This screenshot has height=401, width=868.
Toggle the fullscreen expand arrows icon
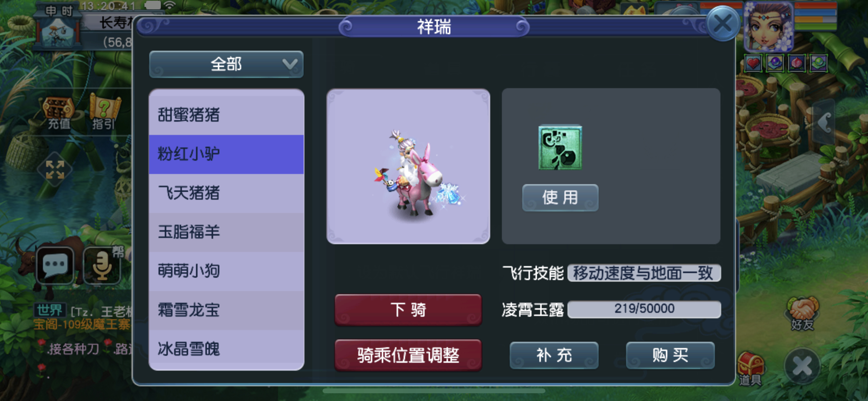point(55,169)
